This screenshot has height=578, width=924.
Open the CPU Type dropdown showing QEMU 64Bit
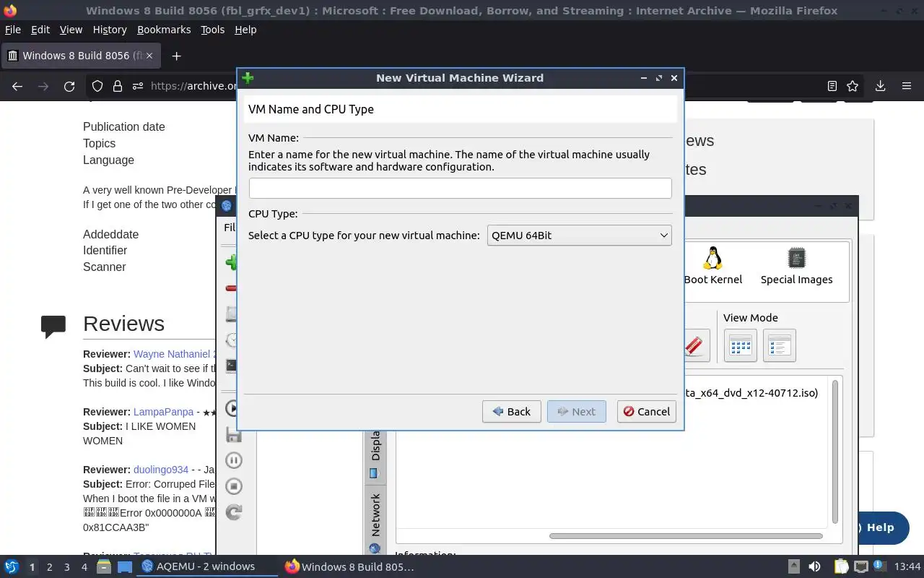580,236
